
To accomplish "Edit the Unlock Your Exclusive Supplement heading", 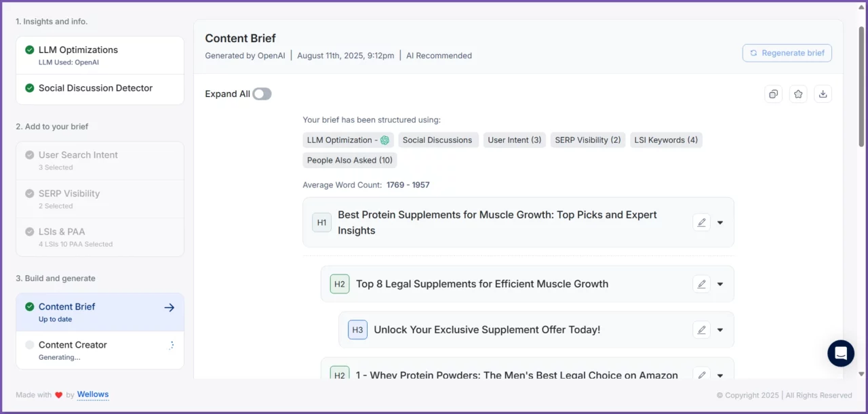I will (x=701, y=330).
